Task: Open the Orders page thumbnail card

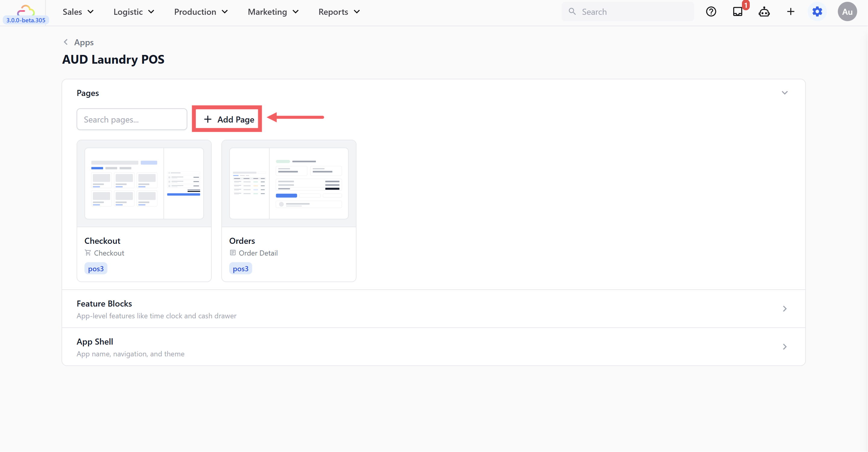Action: (x=289, y=184)
